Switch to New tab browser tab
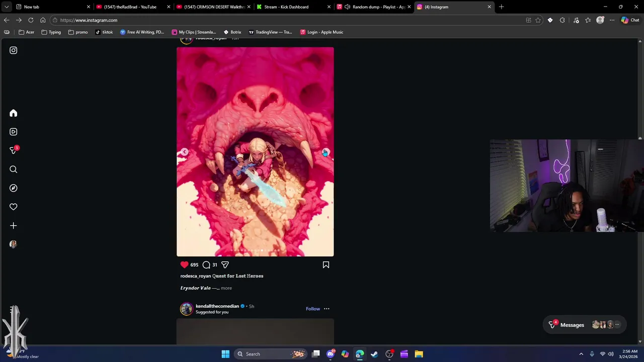Screen dimensions: 644x362 point(53,7)
